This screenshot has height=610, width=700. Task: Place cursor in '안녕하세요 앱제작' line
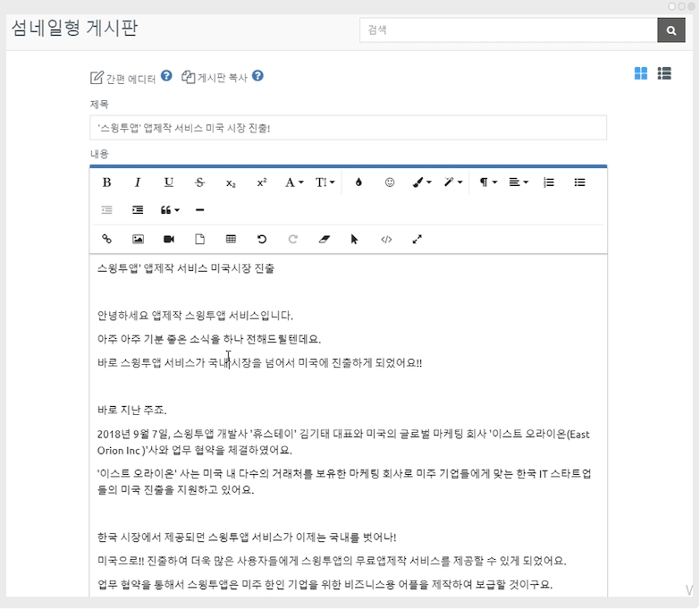[195, 316]
